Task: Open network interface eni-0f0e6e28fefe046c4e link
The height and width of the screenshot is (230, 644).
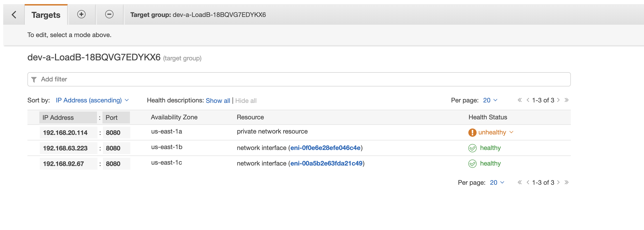Action: coord(325,148)
